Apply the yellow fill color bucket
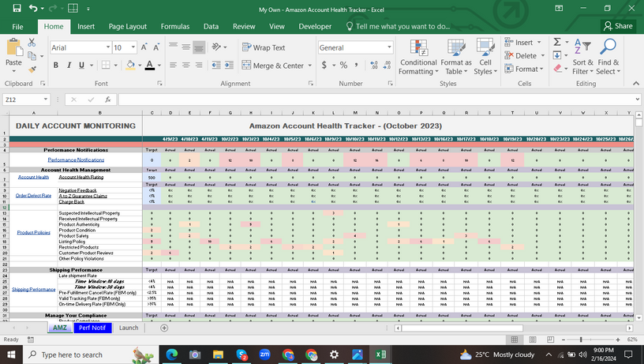644x364 pixels. (130, 66)
